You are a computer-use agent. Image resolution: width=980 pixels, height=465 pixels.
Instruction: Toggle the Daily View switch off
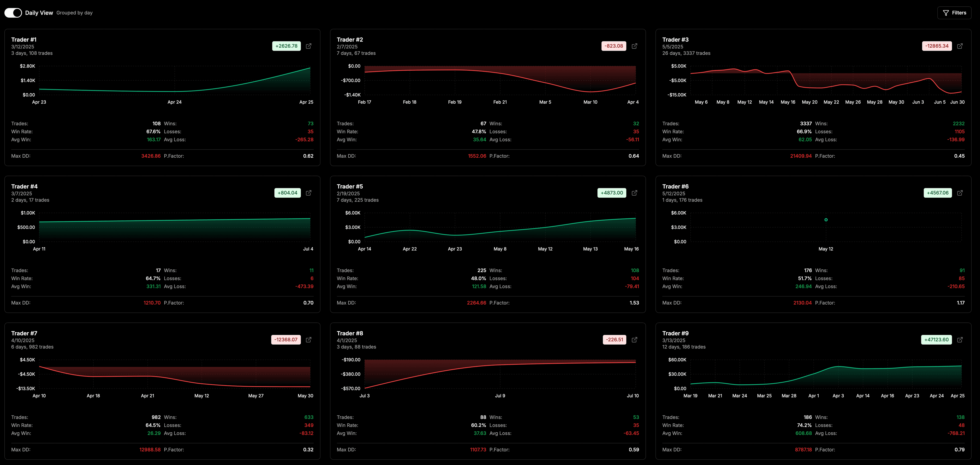(13, 12)
